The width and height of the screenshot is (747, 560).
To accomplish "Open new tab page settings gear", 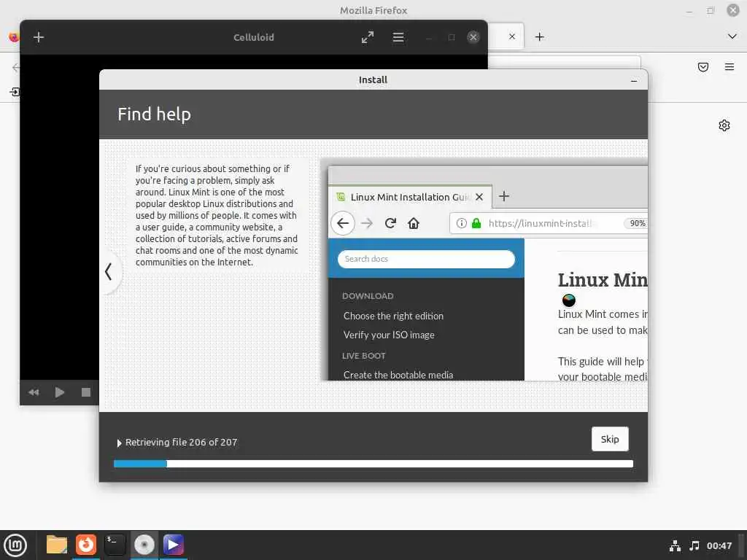I will point(724,125).
